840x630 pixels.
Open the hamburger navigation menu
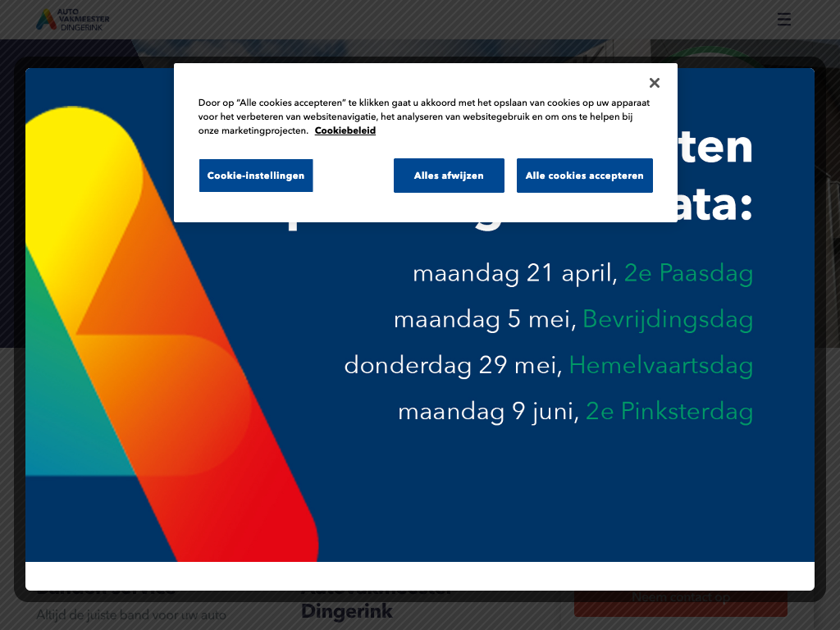click(x=783, y=20)
